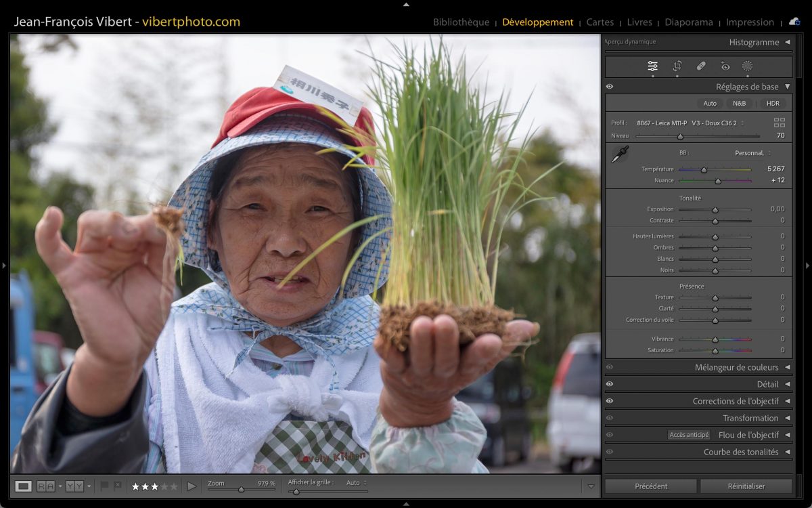Toggle the Détail panel eye switch
812x508 pixels.
coord(610,384)
